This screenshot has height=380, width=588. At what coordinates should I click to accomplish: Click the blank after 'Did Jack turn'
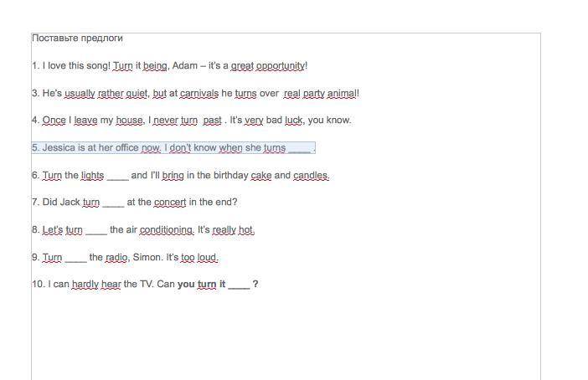(113, 203)
